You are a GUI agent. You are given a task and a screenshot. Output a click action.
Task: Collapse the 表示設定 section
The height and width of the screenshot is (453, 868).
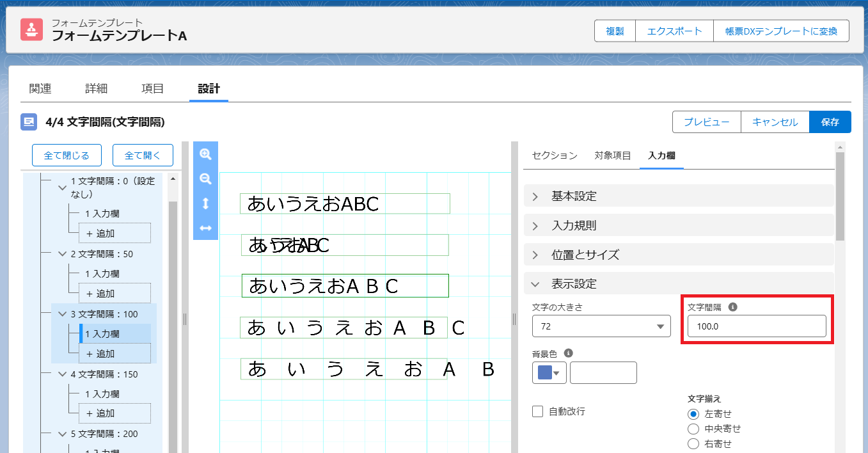tap(679, 283)
